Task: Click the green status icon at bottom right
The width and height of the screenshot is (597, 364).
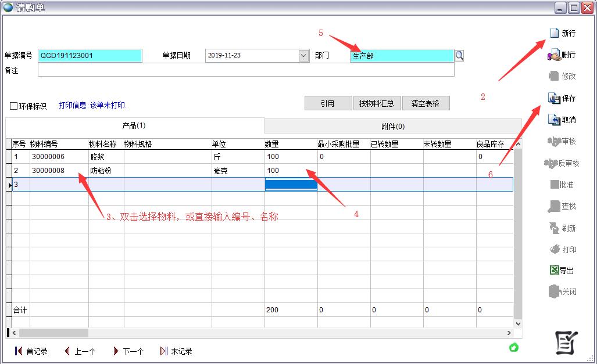Action: [x=513, y=347]
